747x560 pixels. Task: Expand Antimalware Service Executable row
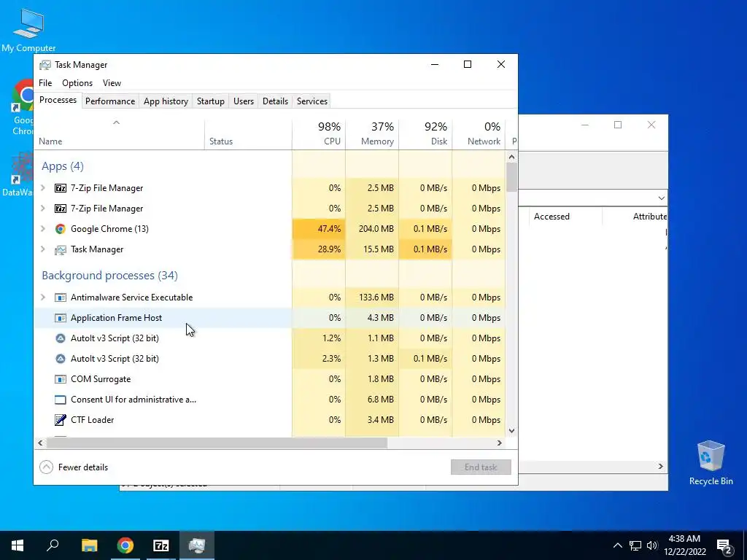click(x=43, y=297)
